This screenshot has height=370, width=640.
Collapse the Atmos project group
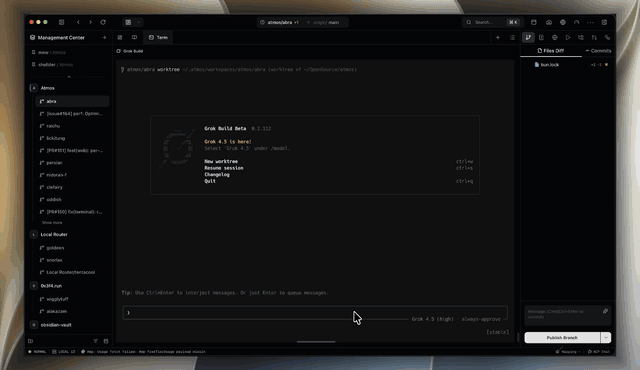[47, 88]
